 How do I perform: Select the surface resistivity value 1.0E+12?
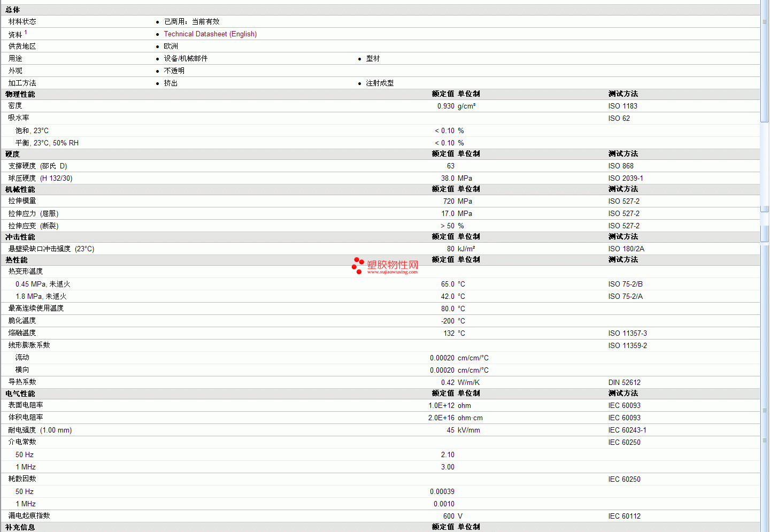pos(441,405)
